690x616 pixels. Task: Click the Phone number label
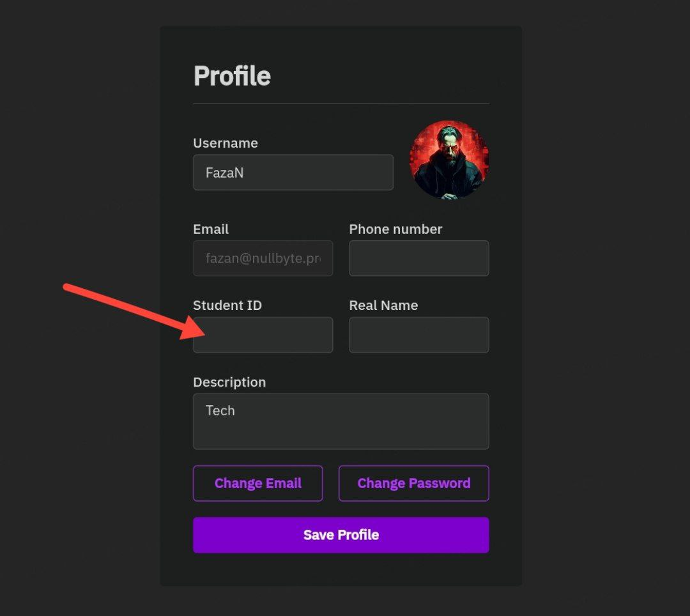tap(395, 229)
